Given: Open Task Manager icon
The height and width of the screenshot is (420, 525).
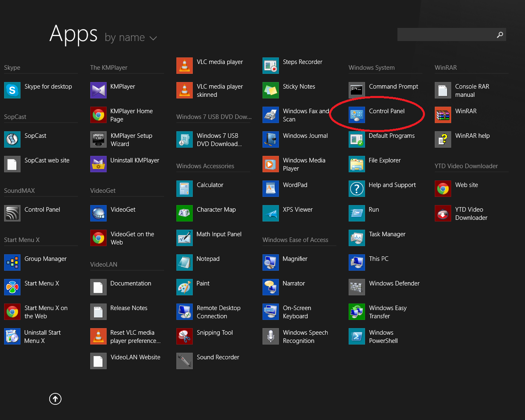Looking at the screenshot, I should [x=356, y=238].
